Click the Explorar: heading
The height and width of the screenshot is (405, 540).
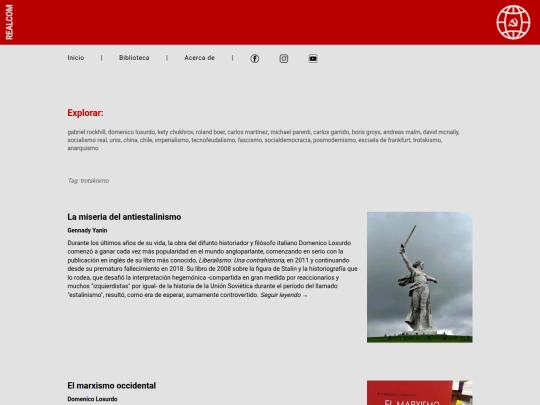pos(85,113)
